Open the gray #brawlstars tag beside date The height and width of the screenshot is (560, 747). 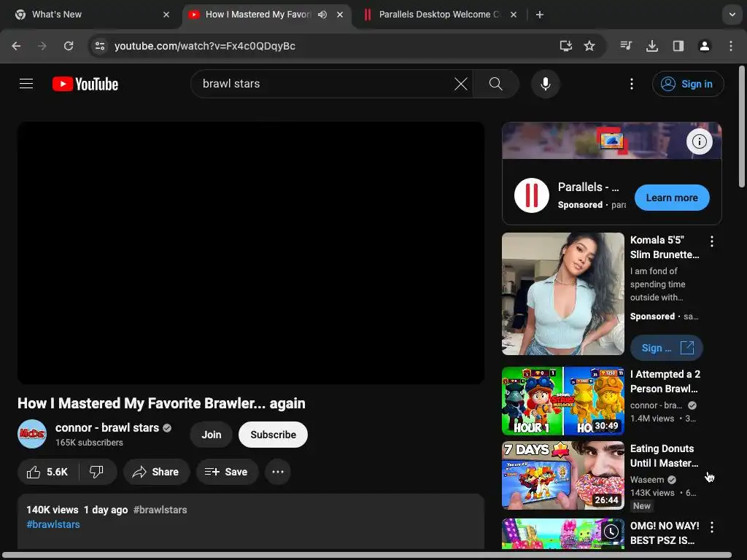160,510
